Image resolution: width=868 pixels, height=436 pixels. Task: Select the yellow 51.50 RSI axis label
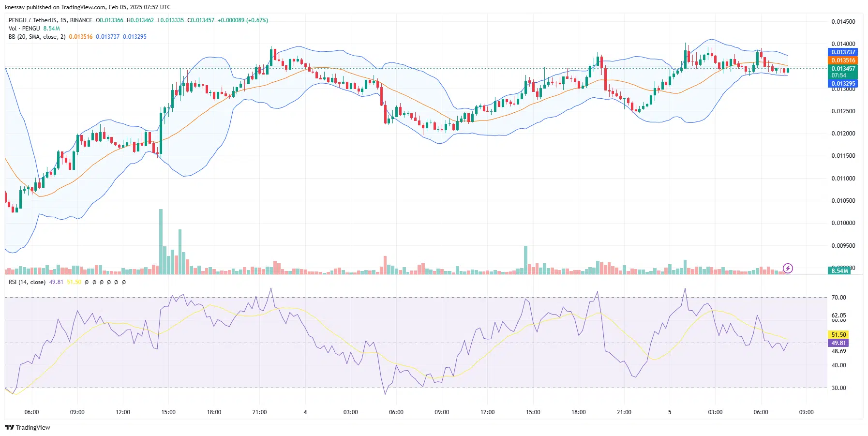(x=838, y=334)
